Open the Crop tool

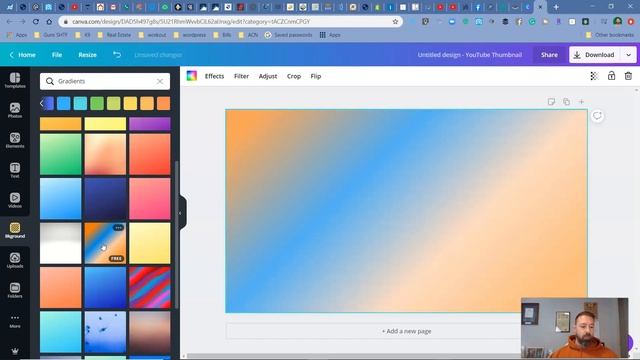click(x=294, y=76)
